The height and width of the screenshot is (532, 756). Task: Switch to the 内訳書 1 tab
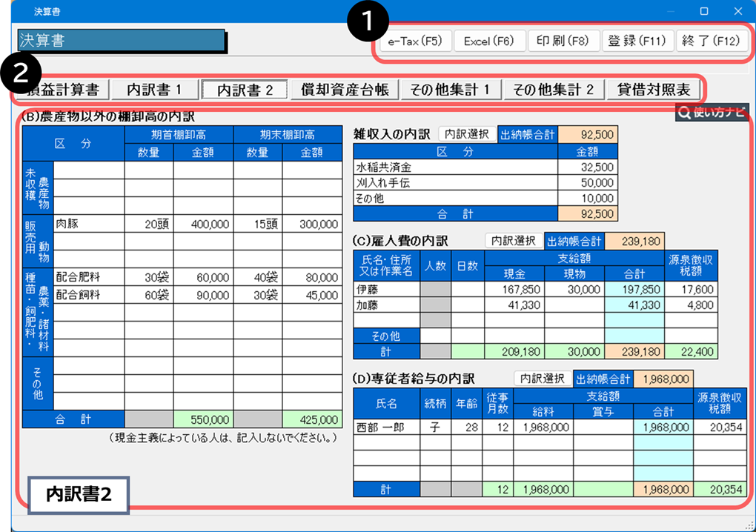pyautogui.click(x=154, y=90)
